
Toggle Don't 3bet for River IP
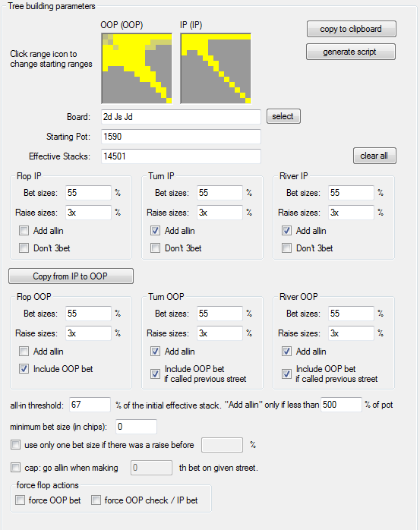[x=286, y=248]
